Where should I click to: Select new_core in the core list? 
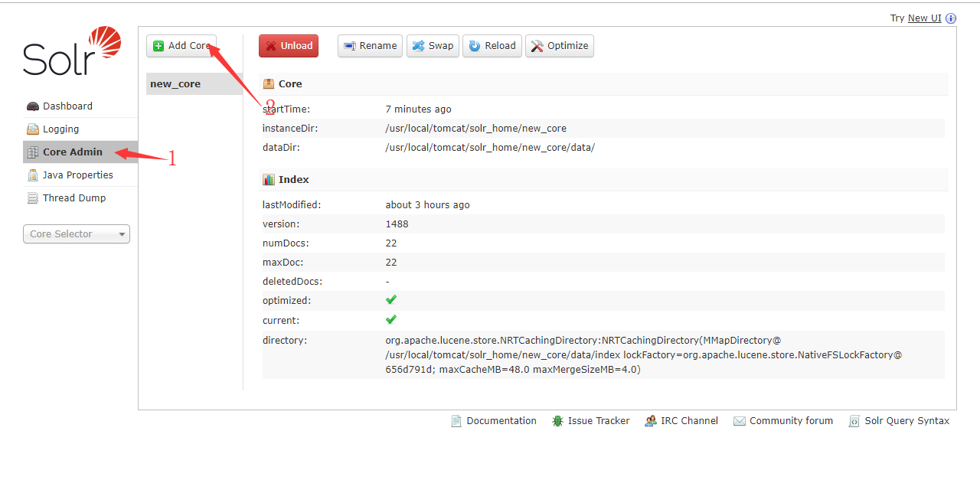click(194, 84)
